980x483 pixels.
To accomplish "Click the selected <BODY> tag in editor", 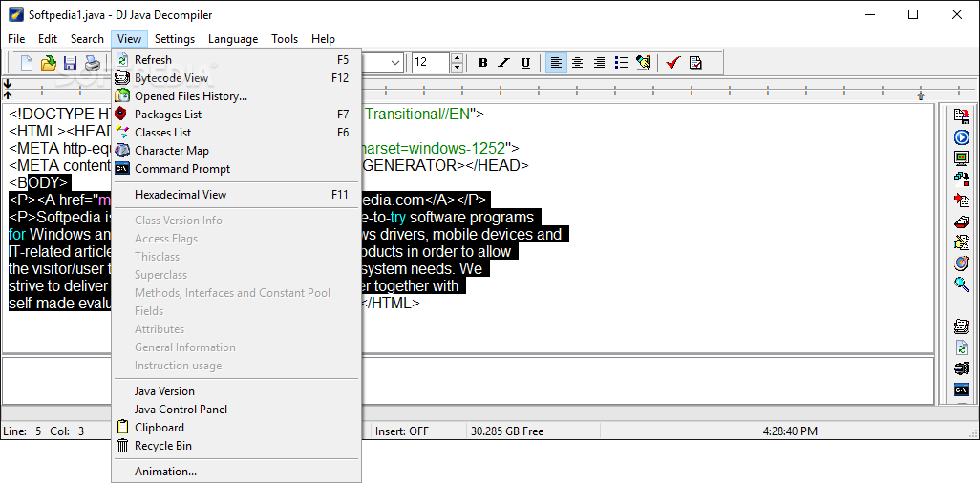I will click(39, 183).
